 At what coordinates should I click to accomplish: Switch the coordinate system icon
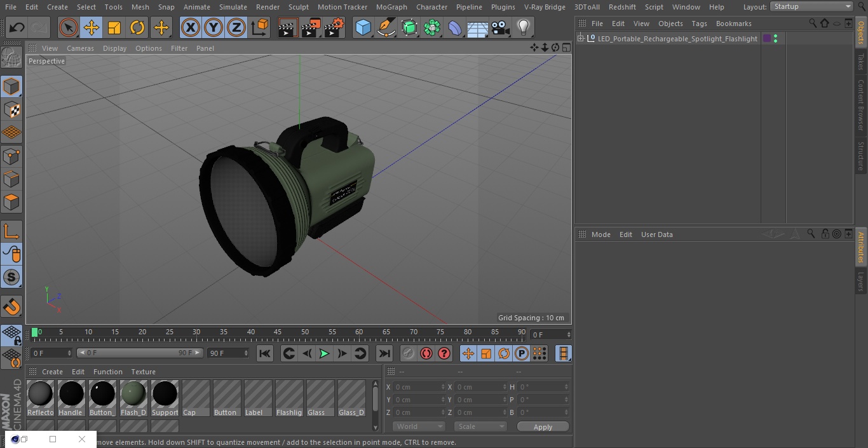tap(260, 27)
